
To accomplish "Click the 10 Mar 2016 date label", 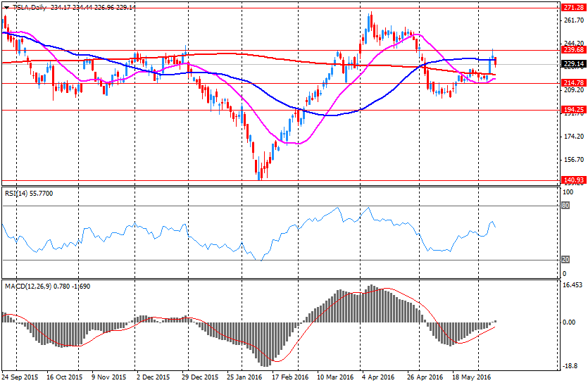I will [335, 377].
